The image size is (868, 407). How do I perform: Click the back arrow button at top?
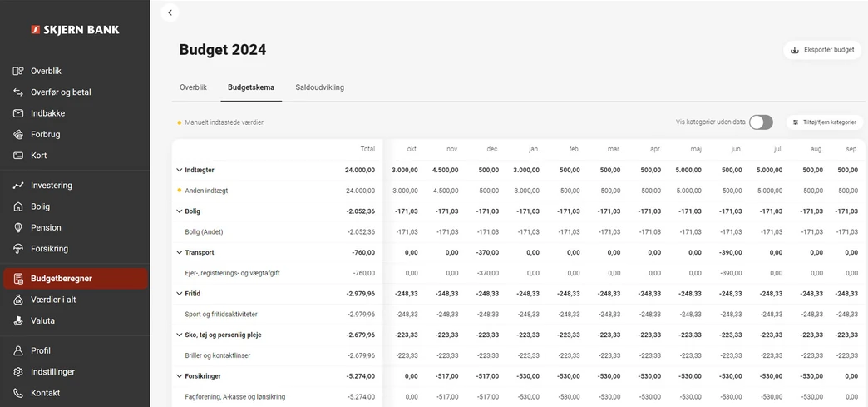pyautogui.click(x=170, y=12)
